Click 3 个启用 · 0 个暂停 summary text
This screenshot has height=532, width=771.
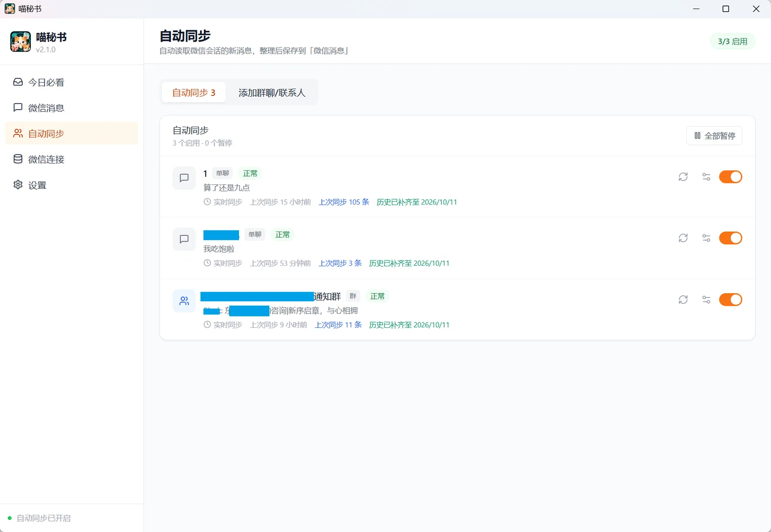click(202, 143)
